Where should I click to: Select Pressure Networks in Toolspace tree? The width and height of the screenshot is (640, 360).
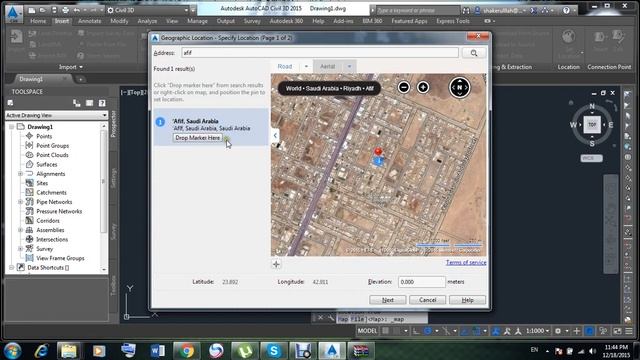coord(59,211)
